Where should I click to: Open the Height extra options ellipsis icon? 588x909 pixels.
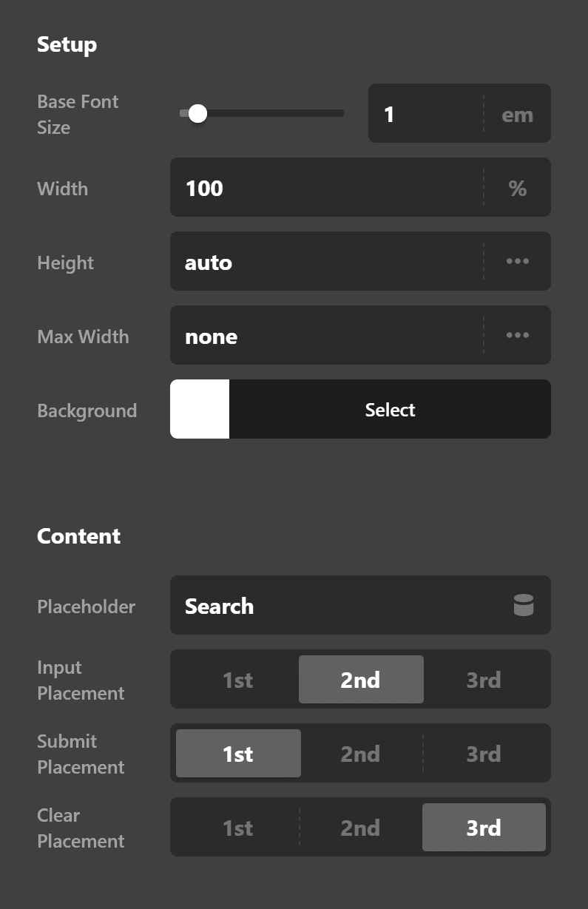(x=518, y=261)
